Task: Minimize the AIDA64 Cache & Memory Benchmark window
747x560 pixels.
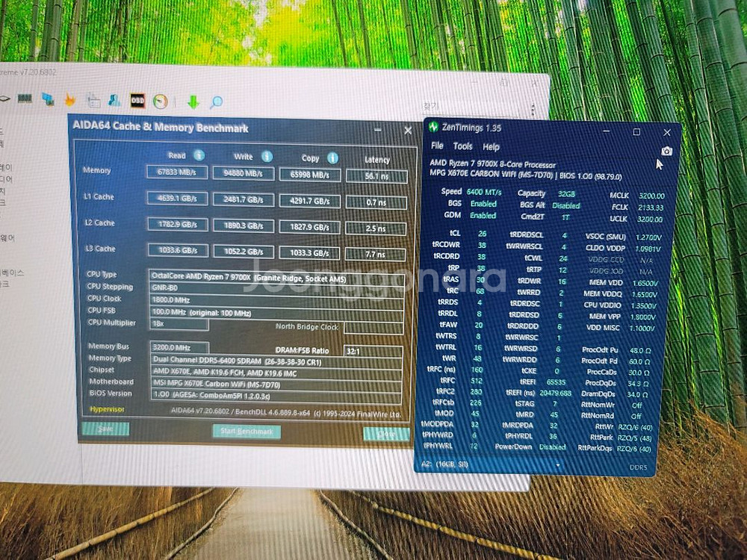Action: [378, 129]
